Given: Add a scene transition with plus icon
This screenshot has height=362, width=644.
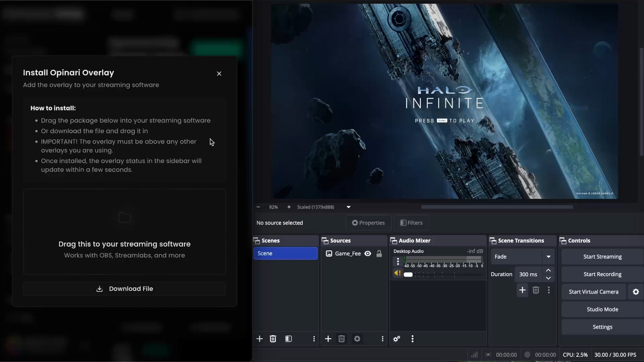Looking at the screenshot, I should [522, 290].
